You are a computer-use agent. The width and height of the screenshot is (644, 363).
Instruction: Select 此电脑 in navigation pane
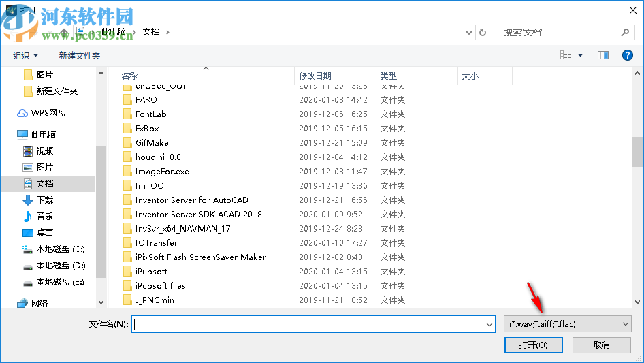pyautogui.click(x=43, y=134)
